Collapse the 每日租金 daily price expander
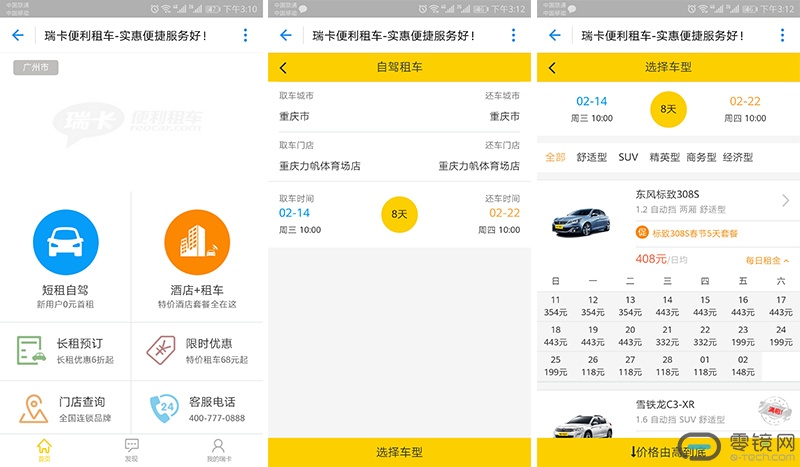This screenshot has width=800, height=467. tap(767, 260)
